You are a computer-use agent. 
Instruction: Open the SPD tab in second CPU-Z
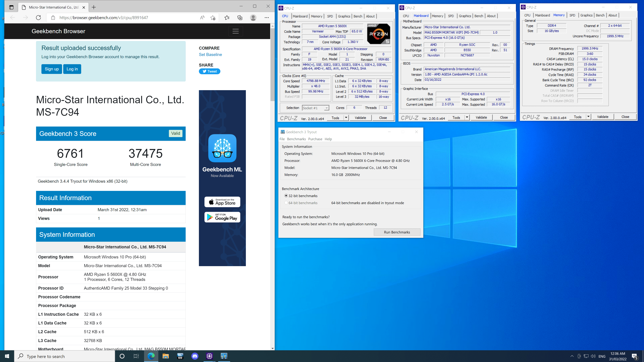coord(451,16)
